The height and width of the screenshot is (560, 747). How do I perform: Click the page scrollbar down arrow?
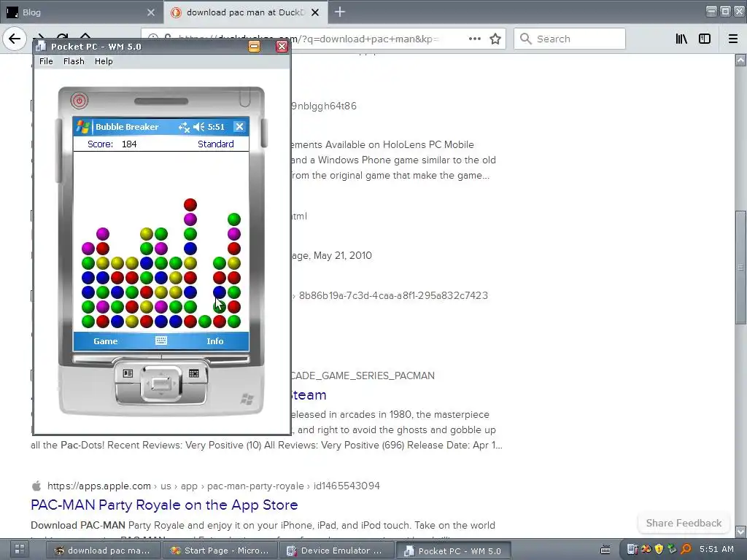point(740,531)
